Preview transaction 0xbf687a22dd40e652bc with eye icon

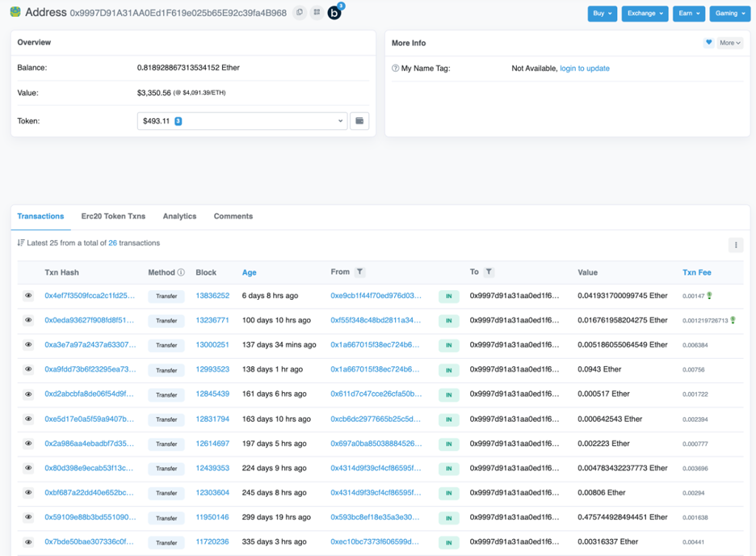coord(28,493)
